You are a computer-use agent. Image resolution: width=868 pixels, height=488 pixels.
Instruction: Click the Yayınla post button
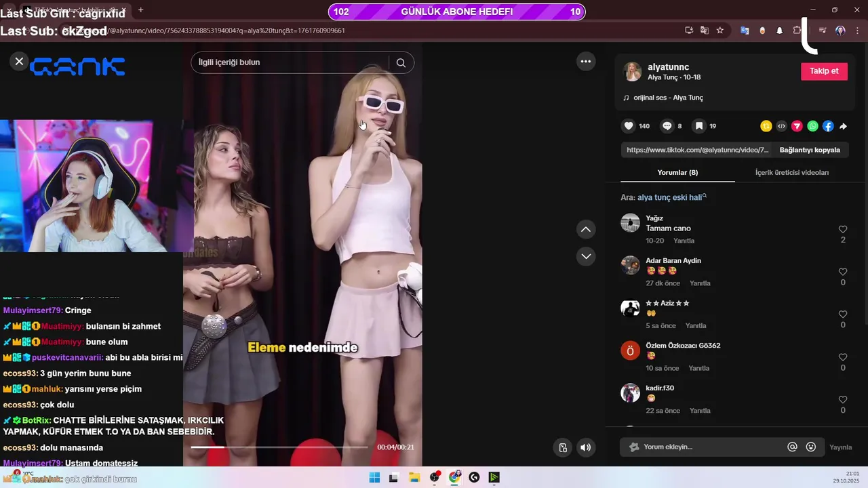(841, 447)
